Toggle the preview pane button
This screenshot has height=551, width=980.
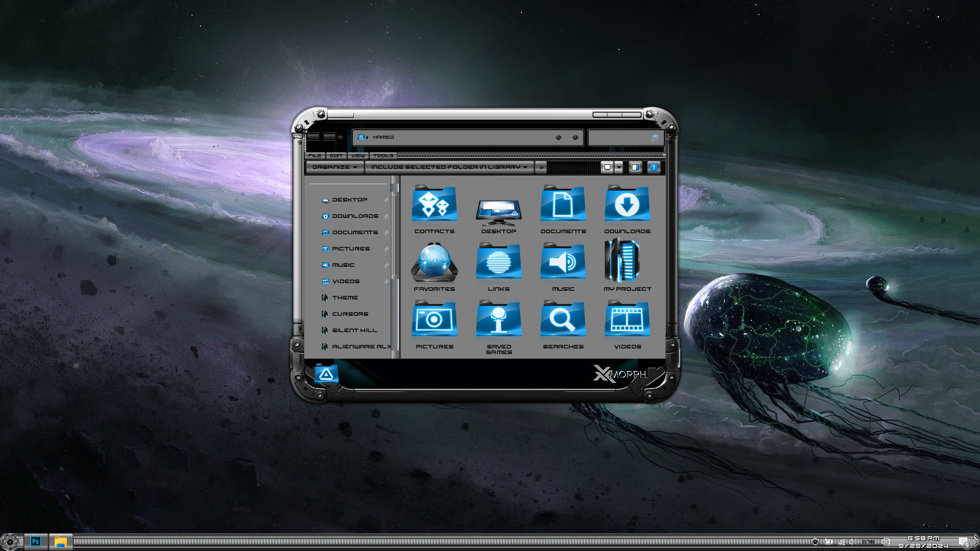pos(635,167)
